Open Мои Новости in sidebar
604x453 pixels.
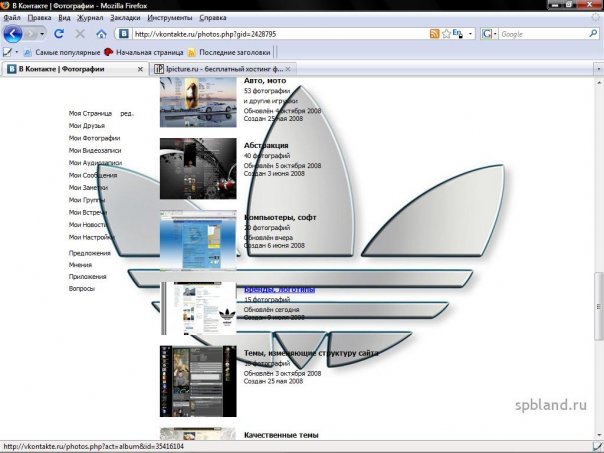point(87,225)
